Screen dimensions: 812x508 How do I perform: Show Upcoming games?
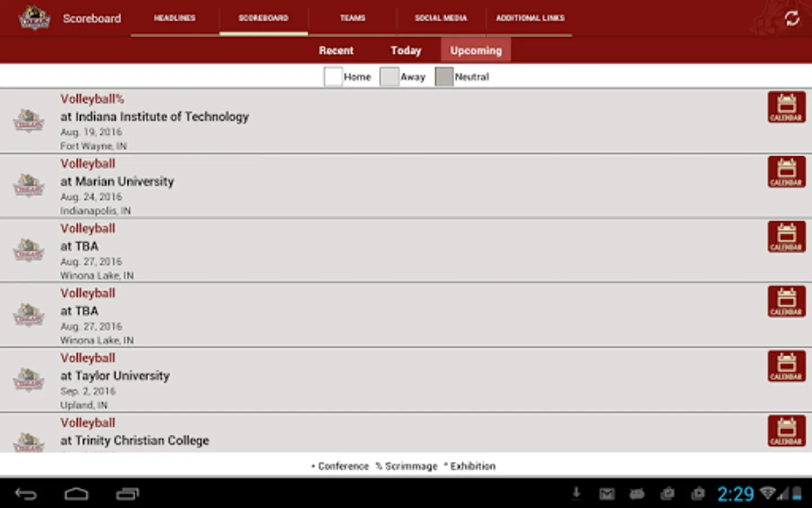[x=476, y=50]
